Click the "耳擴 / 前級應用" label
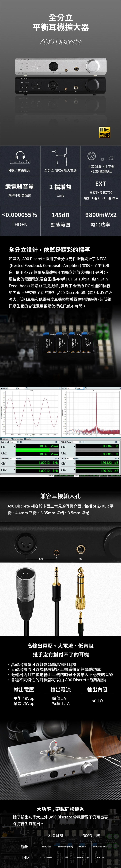This screenshot has height=868, width=121. (x=19, y=171)
